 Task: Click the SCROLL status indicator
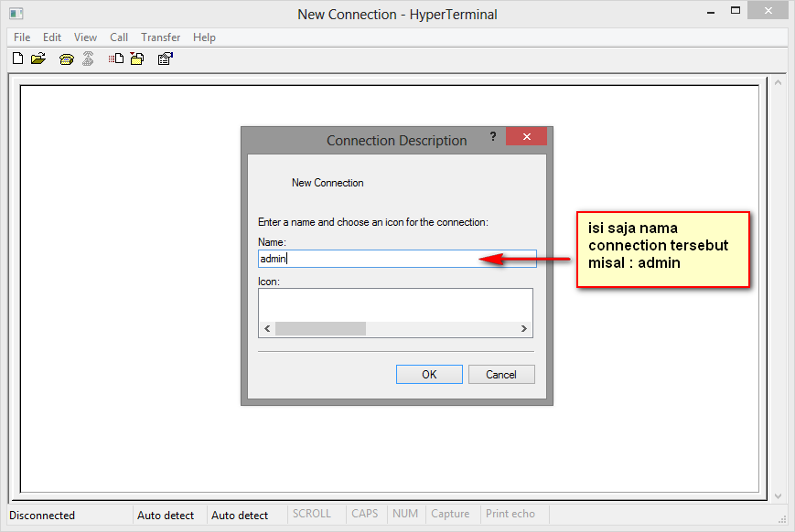pos(311,514)
